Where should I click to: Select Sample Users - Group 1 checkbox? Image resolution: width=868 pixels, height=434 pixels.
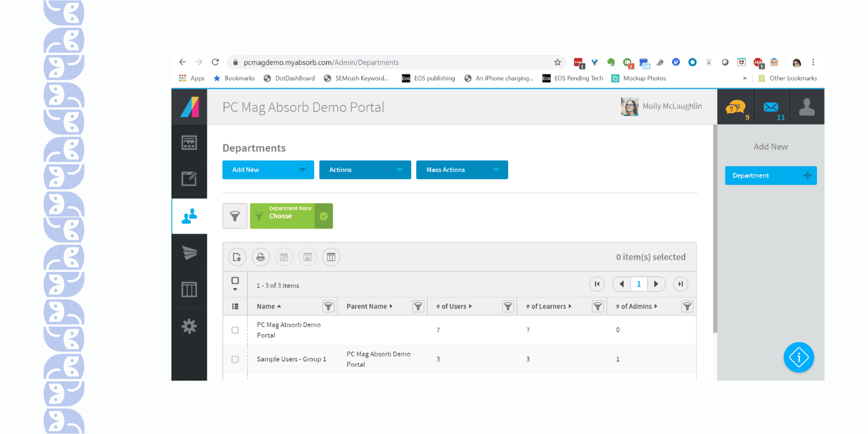coord(235,359)
